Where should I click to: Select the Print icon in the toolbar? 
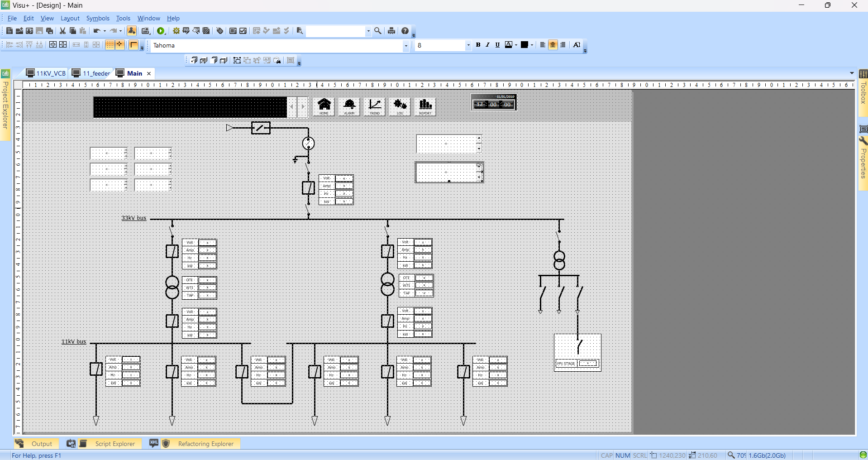coord(392,31)
